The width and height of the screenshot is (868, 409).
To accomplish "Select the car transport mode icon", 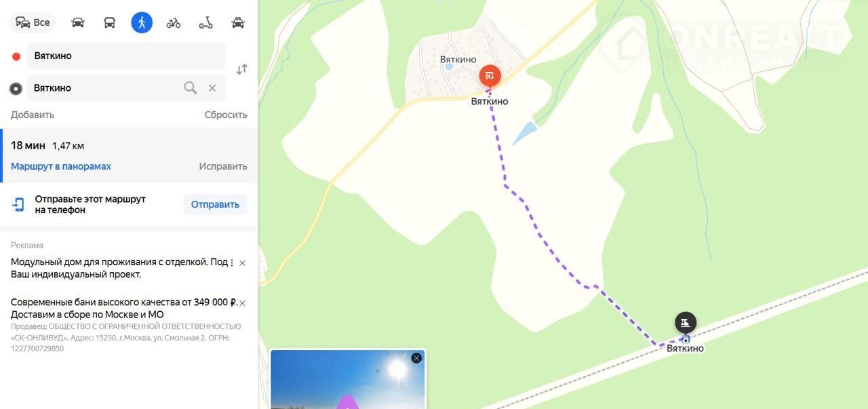I will (x=78, y=22).
